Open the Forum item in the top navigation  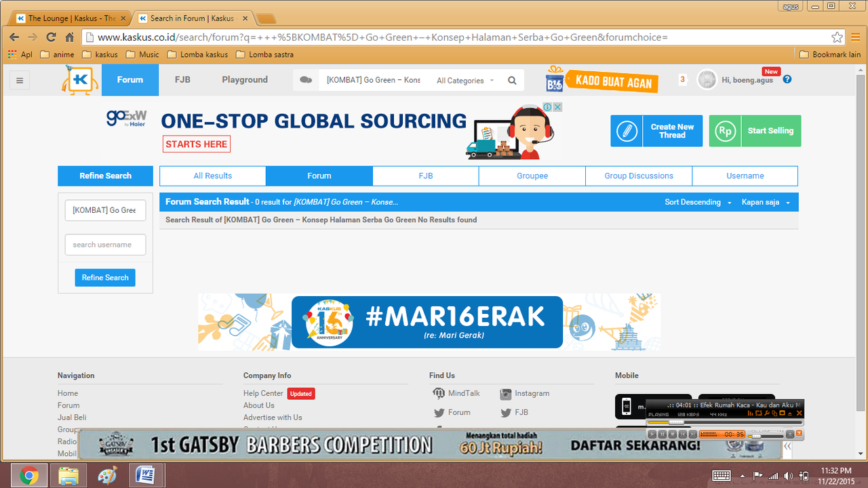(x=130, y=80)
